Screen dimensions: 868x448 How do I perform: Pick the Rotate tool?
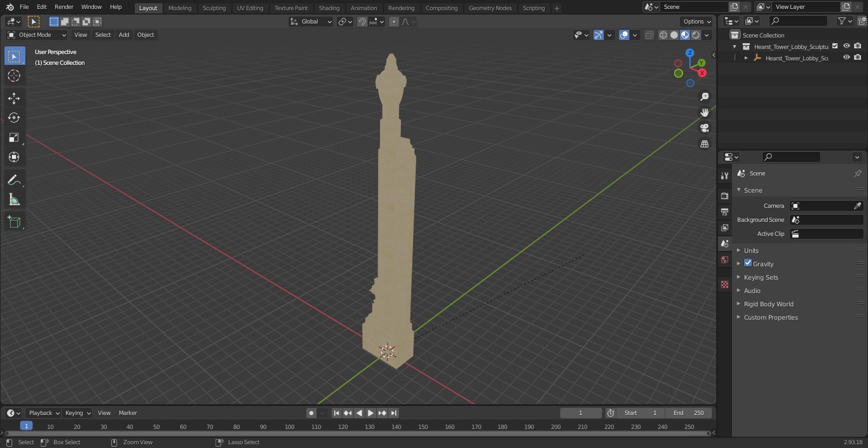coord(14,118)
